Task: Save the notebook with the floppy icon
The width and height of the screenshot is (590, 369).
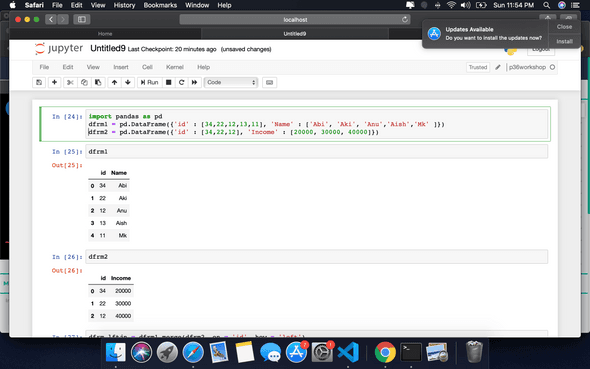Action: pos(39,82)
